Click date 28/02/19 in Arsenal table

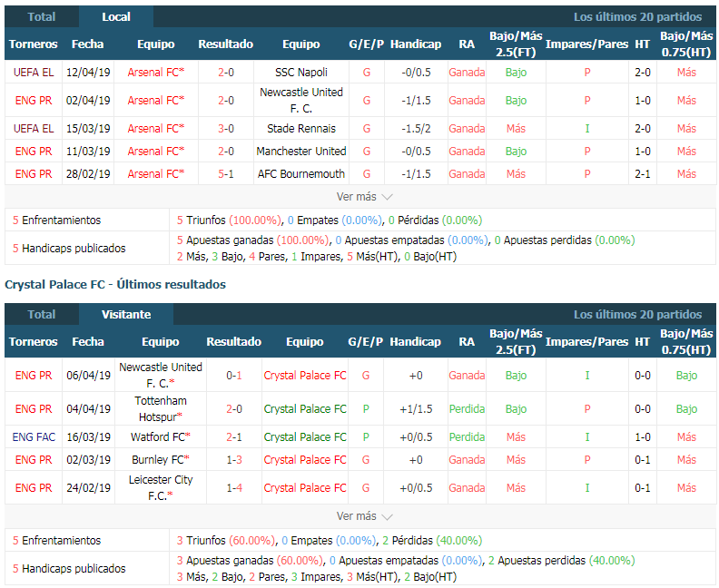tap(88, 174)
